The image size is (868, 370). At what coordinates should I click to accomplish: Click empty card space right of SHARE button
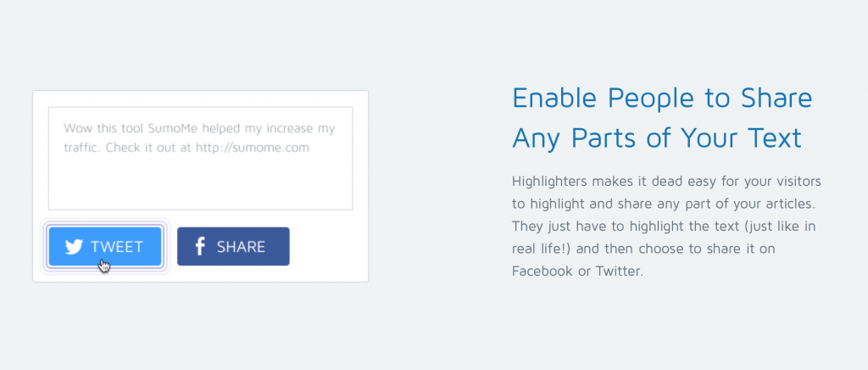coord(328,246)
